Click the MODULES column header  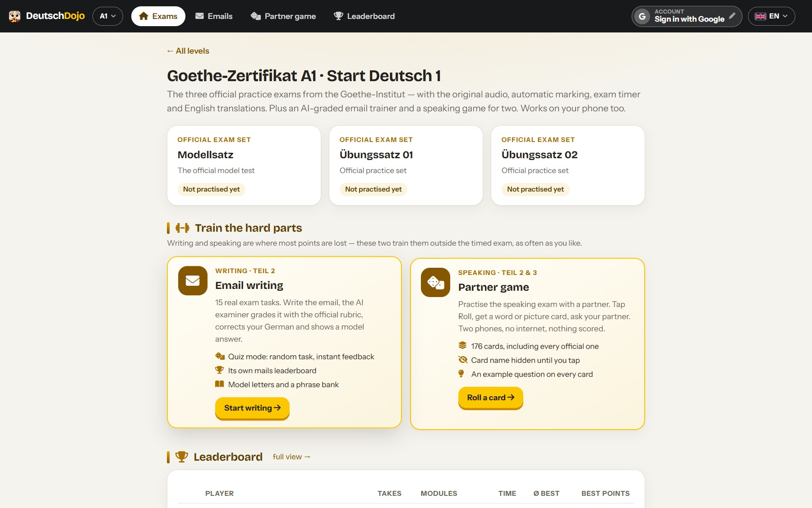pos(439,494)
